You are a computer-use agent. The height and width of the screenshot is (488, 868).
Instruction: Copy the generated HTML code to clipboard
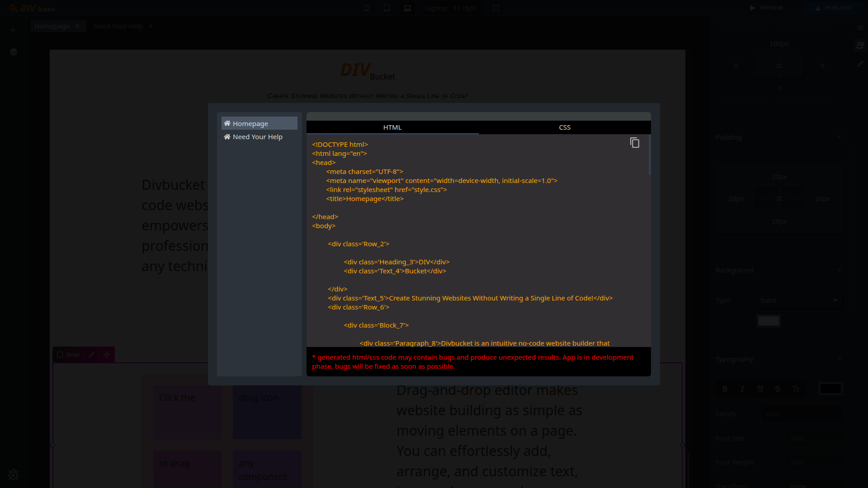[635, 143]
